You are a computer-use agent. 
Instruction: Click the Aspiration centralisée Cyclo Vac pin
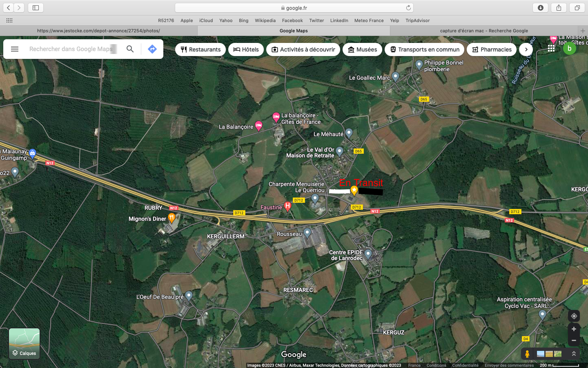pos(542,314)
